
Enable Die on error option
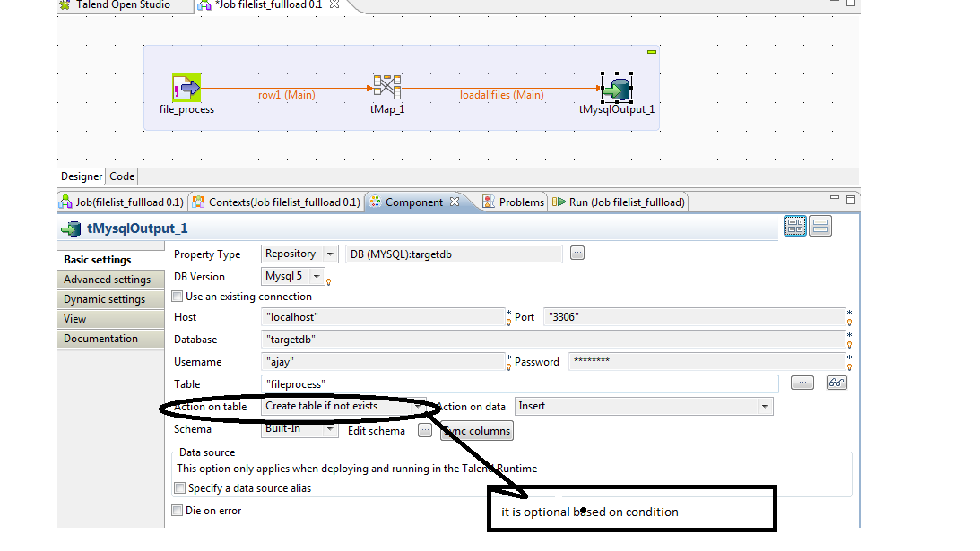[176, 510]
